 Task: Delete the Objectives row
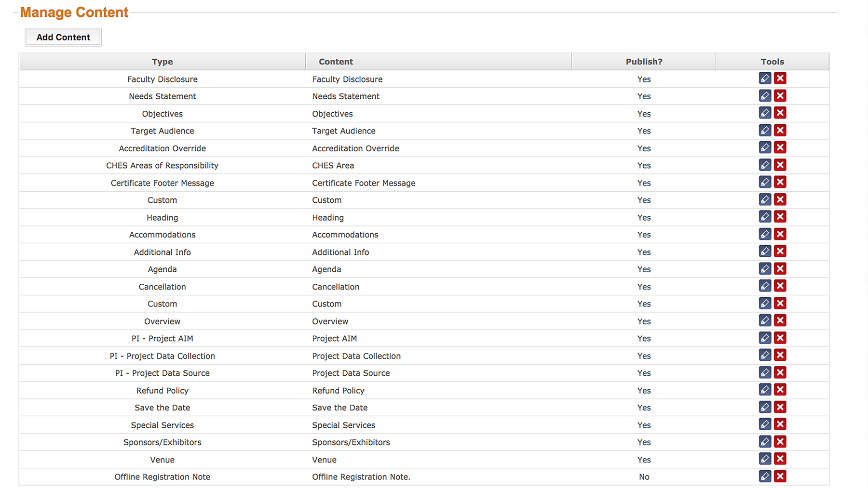coord(780,113)
